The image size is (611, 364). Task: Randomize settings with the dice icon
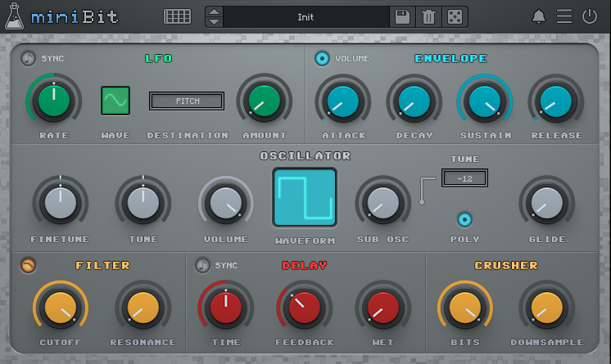455,17
